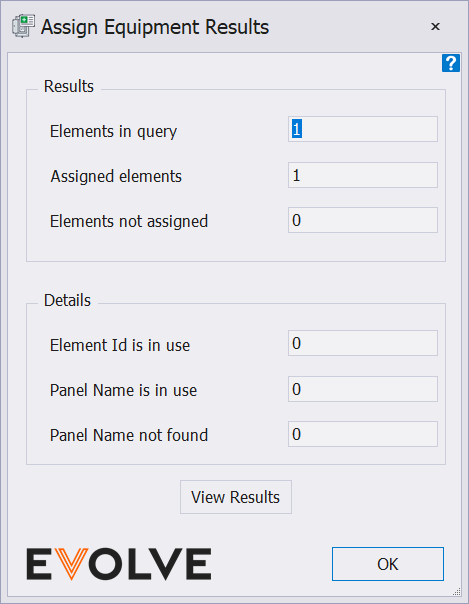Click the Assigned elements label
469x604 pixels.
(x=116, y=176)
